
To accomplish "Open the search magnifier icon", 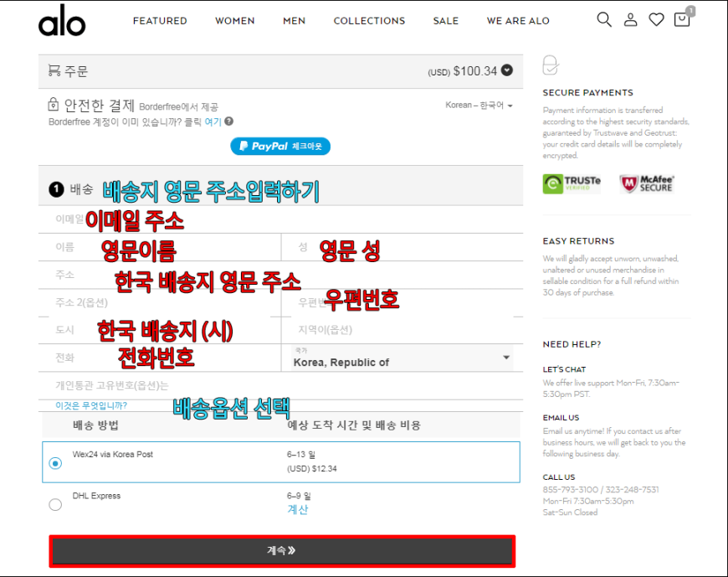I will coord(604,19).
